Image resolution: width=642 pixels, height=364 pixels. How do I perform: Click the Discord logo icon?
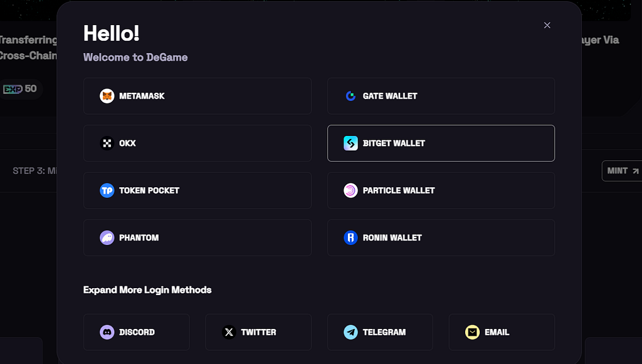tap(107, 332)
